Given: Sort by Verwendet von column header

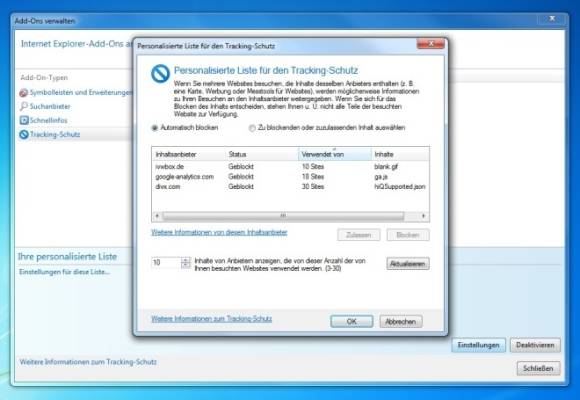Looking at the screenshot, I should click(335, 154).
